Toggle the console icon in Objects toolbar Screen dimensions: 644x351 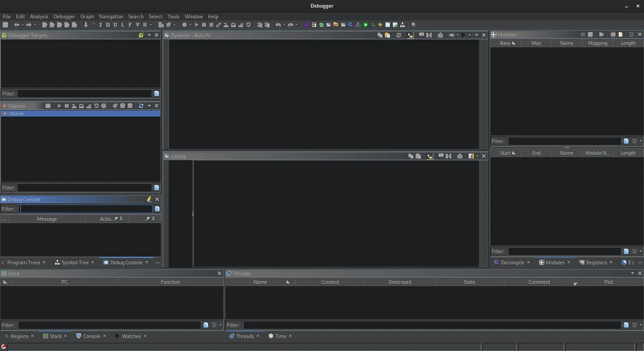point(48,106)
